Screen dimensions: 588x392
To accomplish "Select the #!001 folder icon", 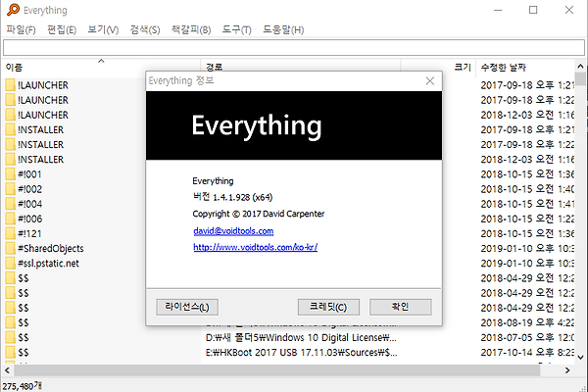I will point(10,173).
